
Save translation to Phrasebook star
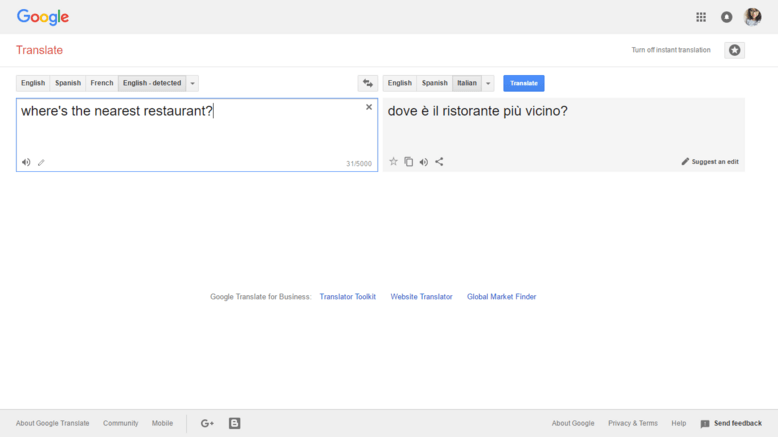(x=393, y=162)
